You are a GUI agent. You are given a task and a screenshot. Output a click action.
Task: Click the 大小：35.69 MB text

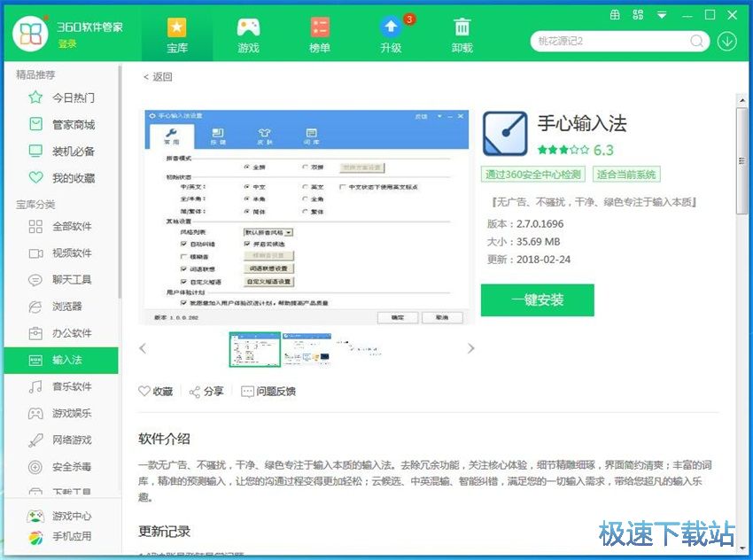click(x=524, y=242)
